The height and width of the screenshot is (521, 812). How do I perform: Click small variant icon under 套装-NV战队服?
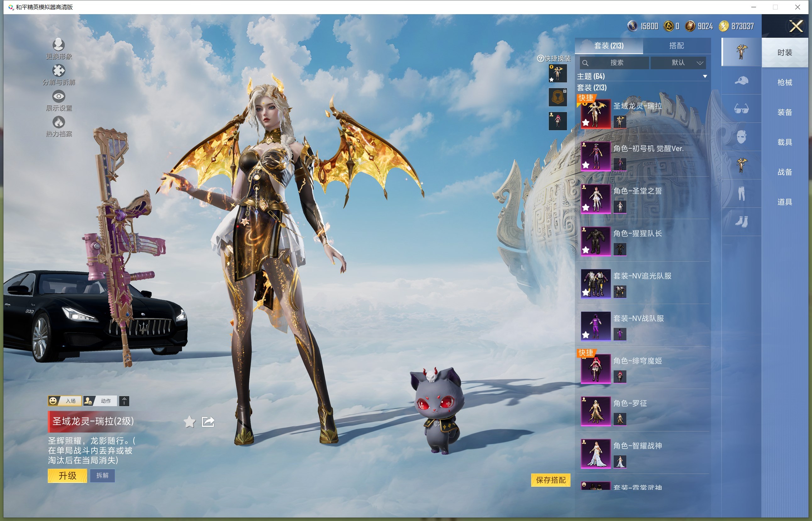point(620,334)
